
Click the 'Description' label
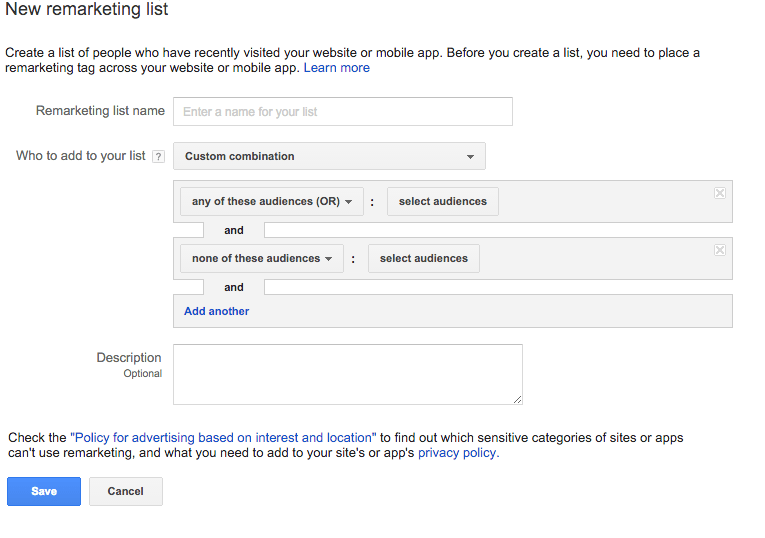pyautogui.click(x=129, y=358)
